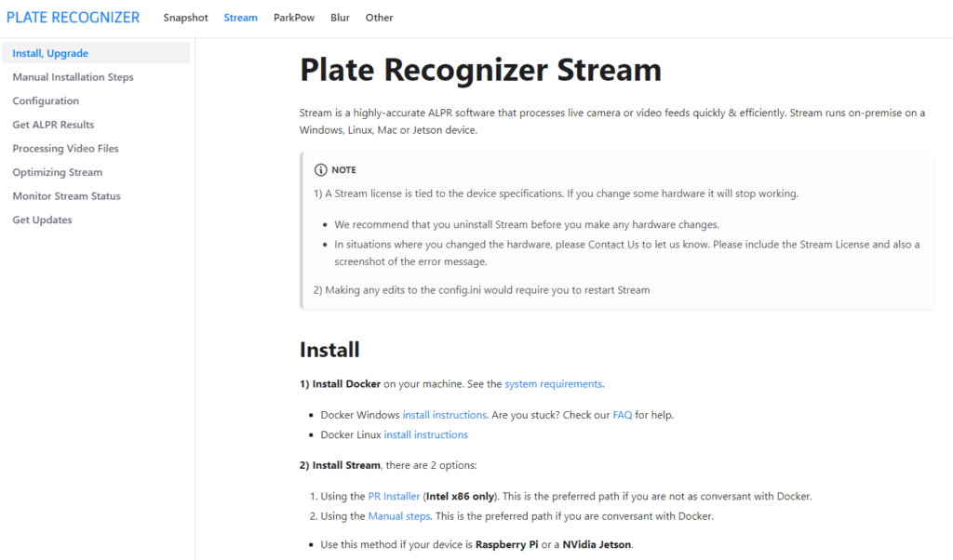This screenshot has width=953, height=560.
Task: Open the Blur nav item
Action: (340, 18)
